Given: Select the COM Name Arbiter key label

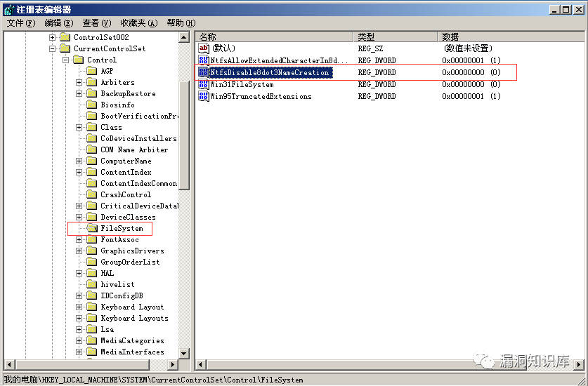Looking at the screenshot, I should click(x=134, y=149).
